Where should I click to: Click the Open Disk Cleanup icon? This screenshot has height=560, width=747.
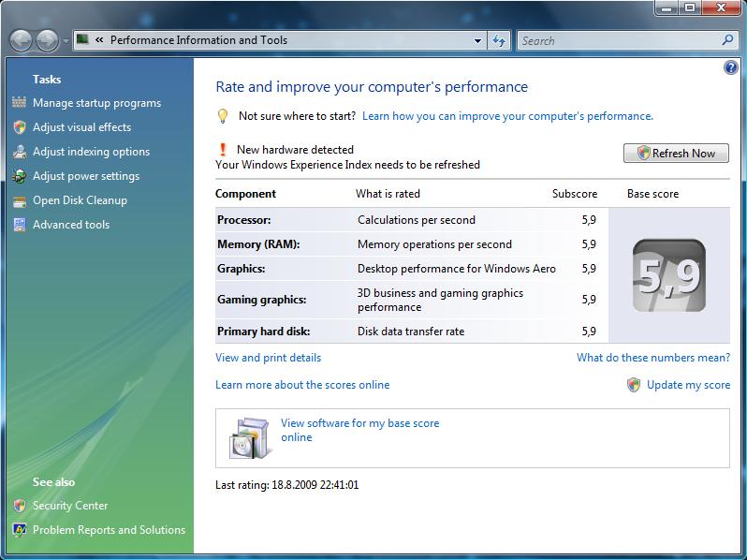(20, 200)
